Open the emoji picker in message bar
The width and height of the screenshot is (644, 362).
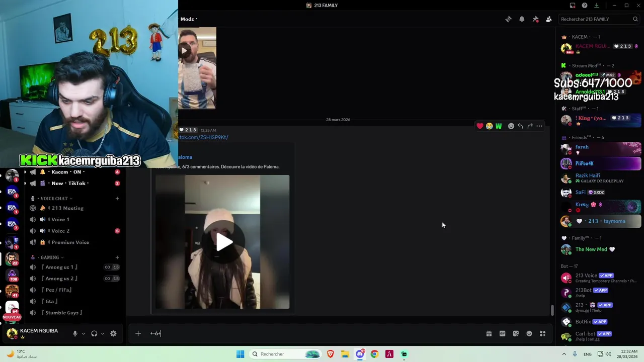(x=529, y=333)
